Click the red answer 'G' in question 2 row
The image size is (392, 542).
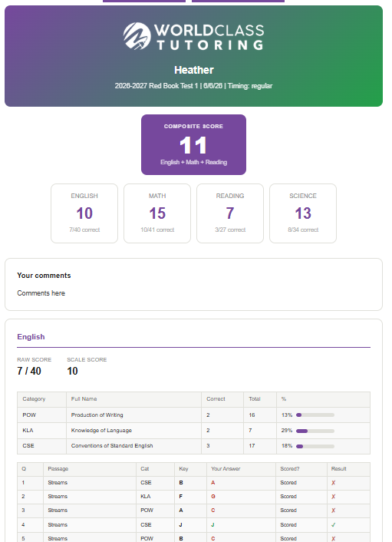[213, 497]
